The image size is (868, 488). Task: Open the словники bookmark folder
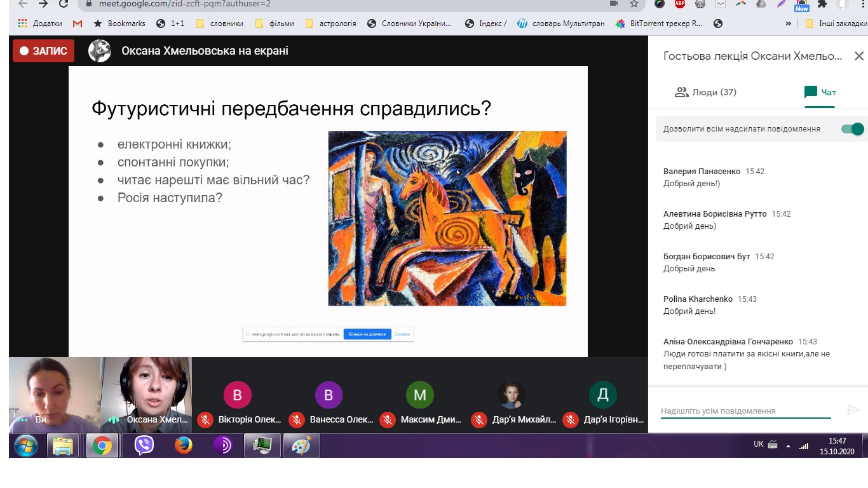[220, 24]
